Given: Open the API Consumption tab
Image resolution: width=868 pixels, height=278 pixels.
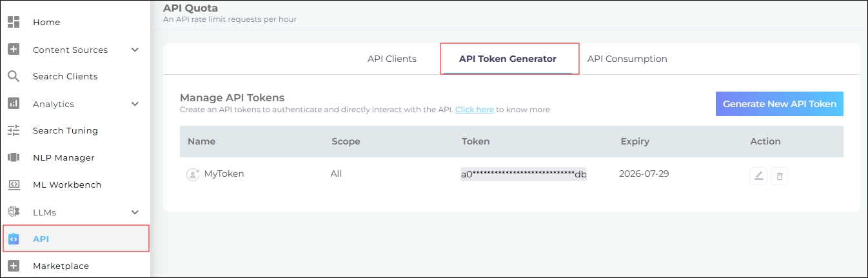Looking at the screenshot, I should (627, 59).
